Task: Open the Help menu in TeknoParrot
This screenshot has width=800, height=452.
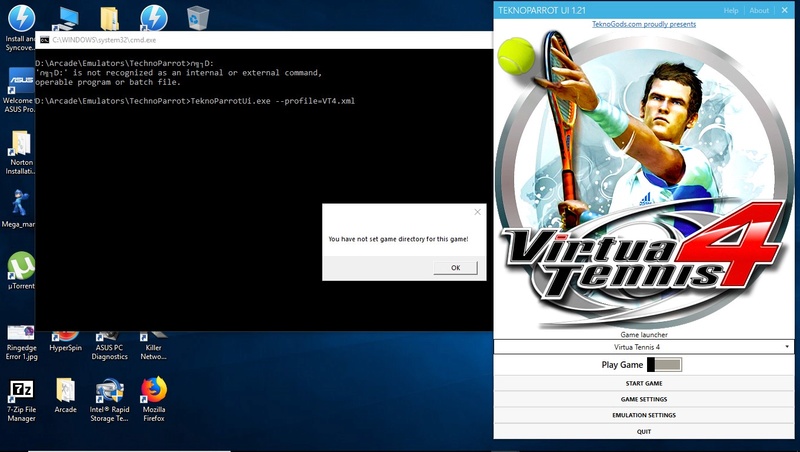Action: coord(731,10)
